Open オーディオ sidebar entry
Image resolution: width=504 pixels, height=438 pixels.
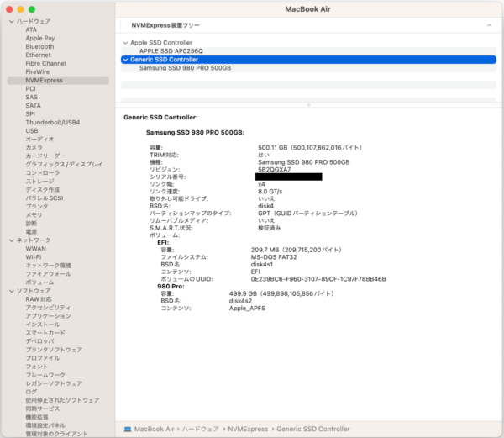tap(39, 140)
